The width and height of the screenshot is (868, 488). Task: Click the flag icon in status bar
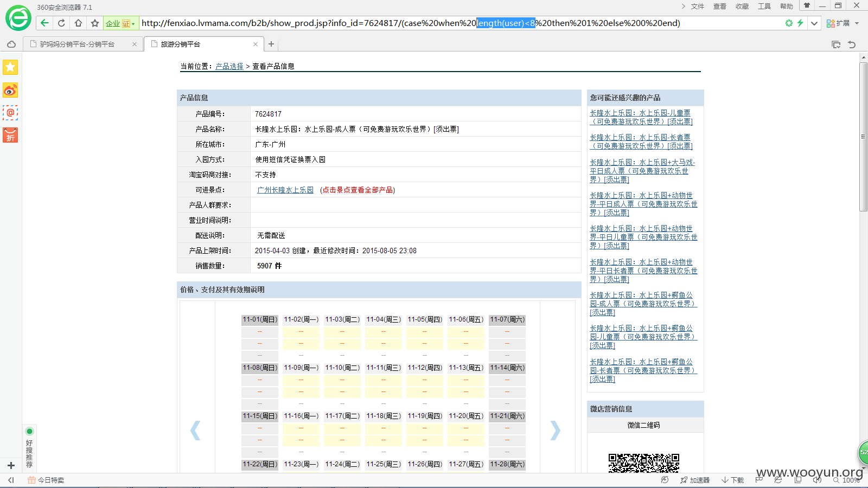[759, 480]
